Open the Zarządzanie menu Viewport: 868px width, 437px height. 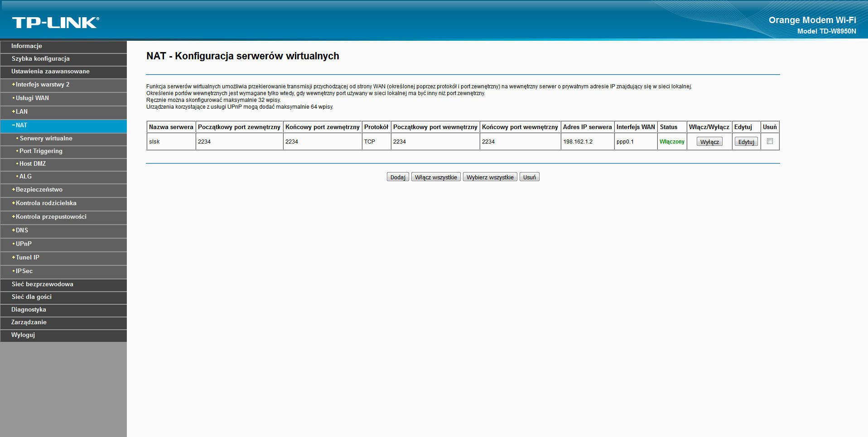tap(63, 322)
